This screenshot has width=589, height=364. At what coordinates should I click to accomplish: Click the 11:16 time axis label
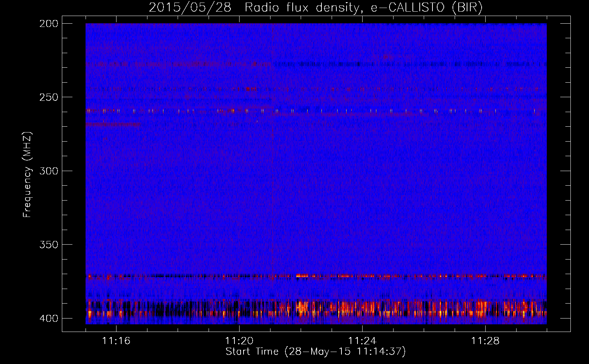tap(116, 341)
